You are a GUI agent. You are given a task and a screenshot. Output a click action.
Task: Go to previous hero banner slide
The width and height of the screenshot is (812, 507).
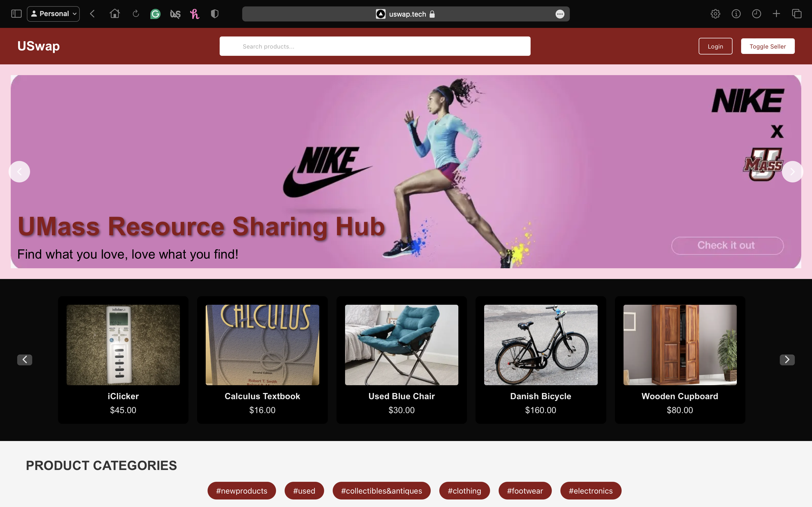click(x=19, y=172)
